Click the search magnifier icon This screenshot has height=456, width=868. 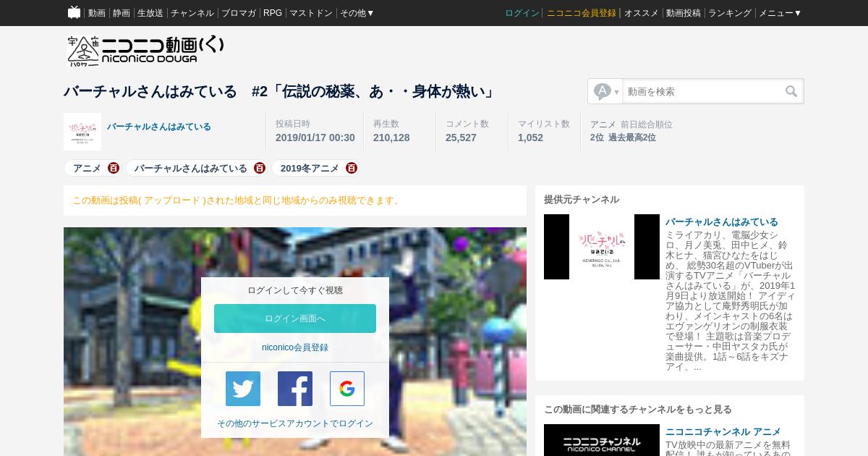pos(791,91)
